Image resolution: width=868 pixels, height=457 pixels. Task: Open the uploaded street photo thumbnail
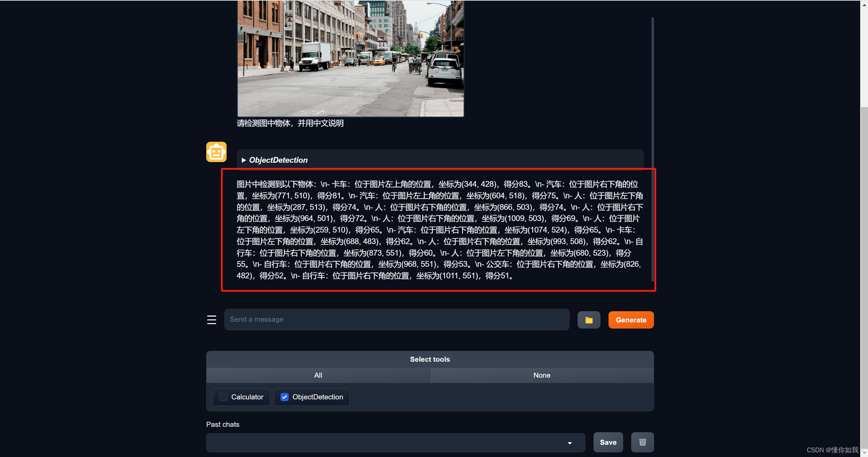click(350, 58)
